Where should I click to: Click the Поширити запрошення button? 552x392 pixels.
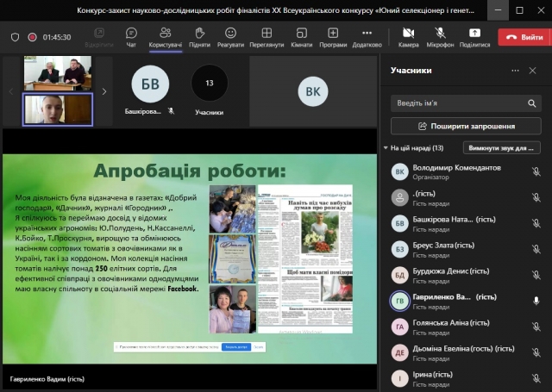[x=466, y=126]
